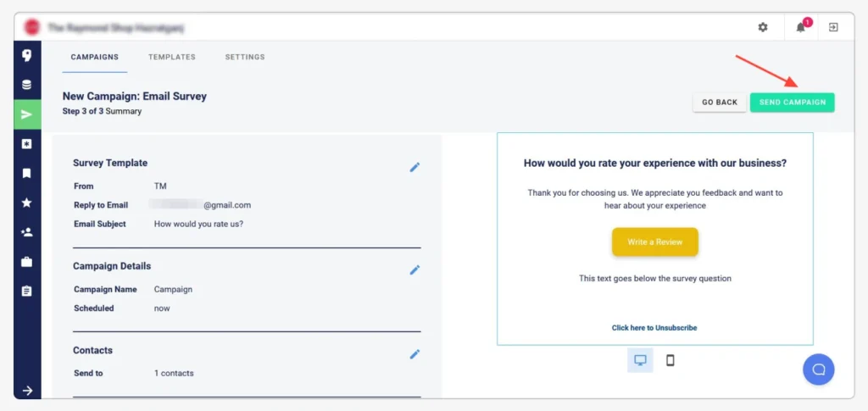The width and height of the screenshot is (868, 411).
Task: Select the database stack sidebar icon
Action: click(x=26, y=86)
